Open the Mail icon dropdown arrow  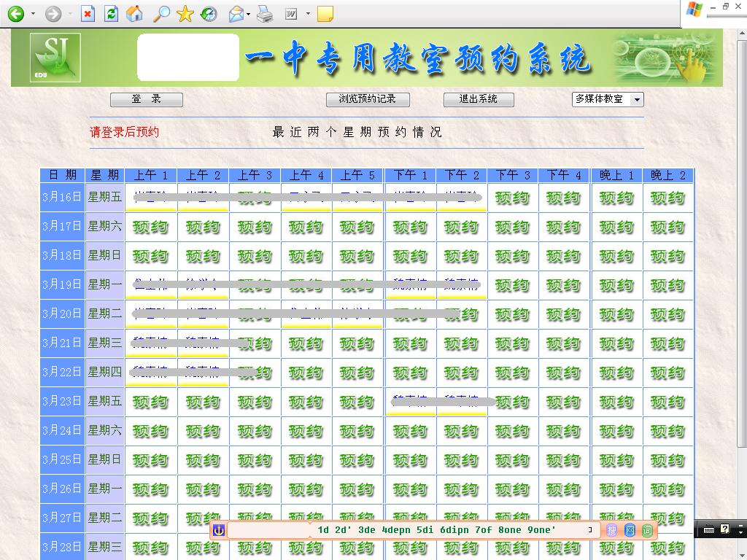click(247, 13)
